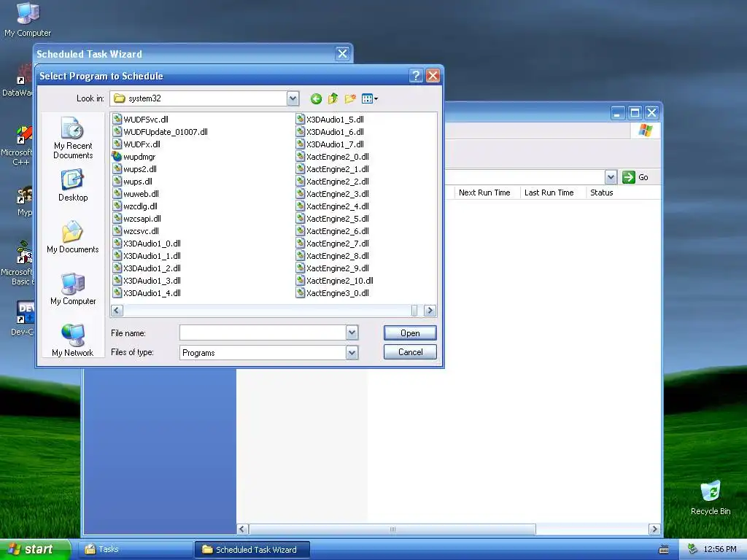Image resolution: width=747 pixels, height=560 pixels.
Task: Select X3DAudio1_2.dll file
Action: coord(147,268)
